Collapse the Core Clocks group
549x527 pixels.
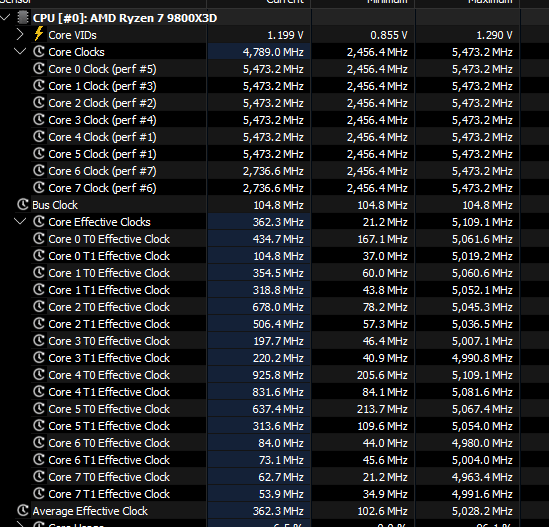[x=20, y=51]
